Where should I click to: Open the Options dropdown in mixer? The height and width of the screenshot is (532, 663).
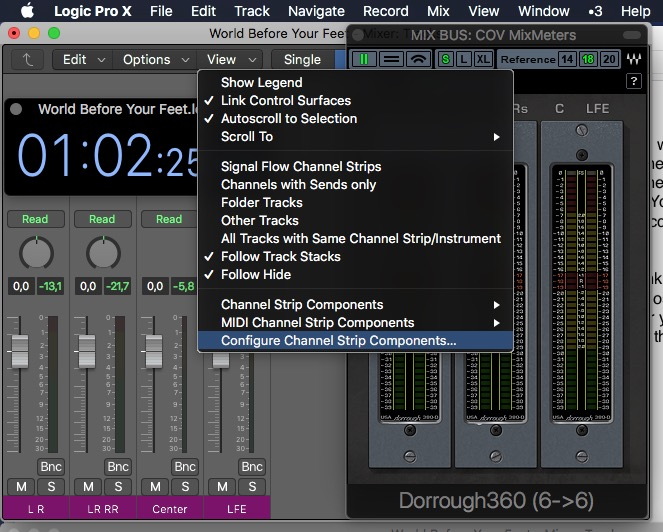[155, 60]
